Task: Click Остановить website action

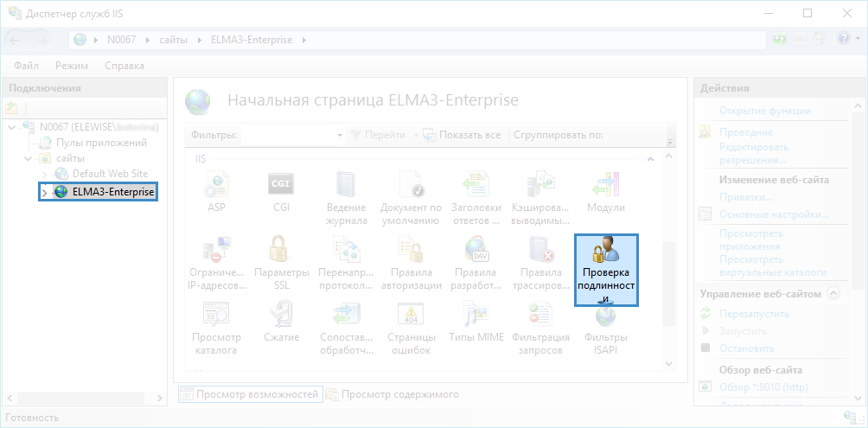Action: 747,348
